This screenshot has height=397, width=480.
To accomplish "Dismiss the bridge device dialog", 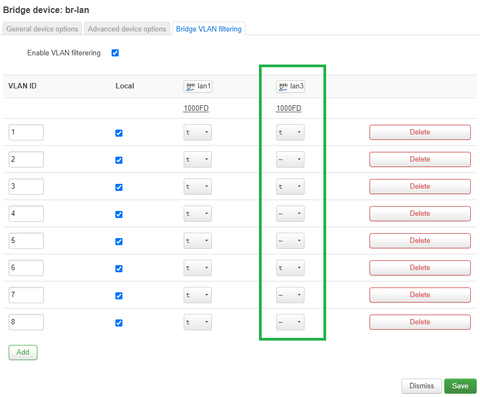I will point(421,386).
